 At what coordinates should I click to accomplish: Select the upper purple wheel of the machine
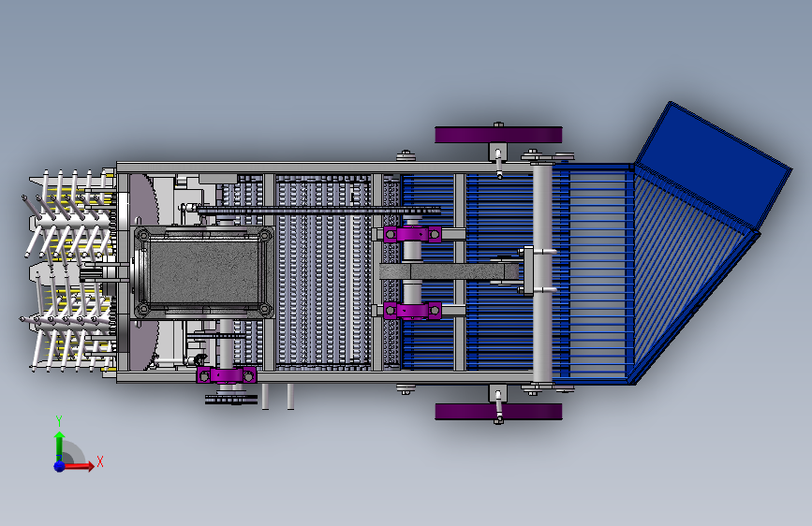click(498, 135)
